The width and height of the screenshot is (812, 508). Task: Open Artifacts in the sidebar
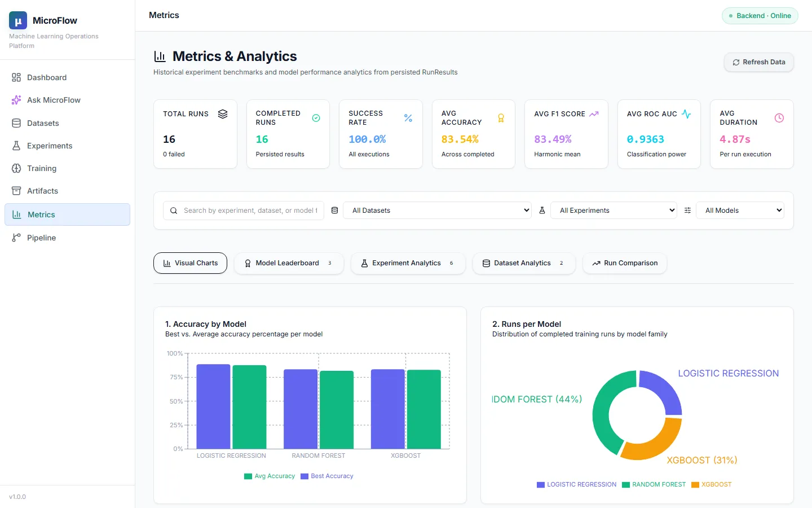[x=67, y=191]
